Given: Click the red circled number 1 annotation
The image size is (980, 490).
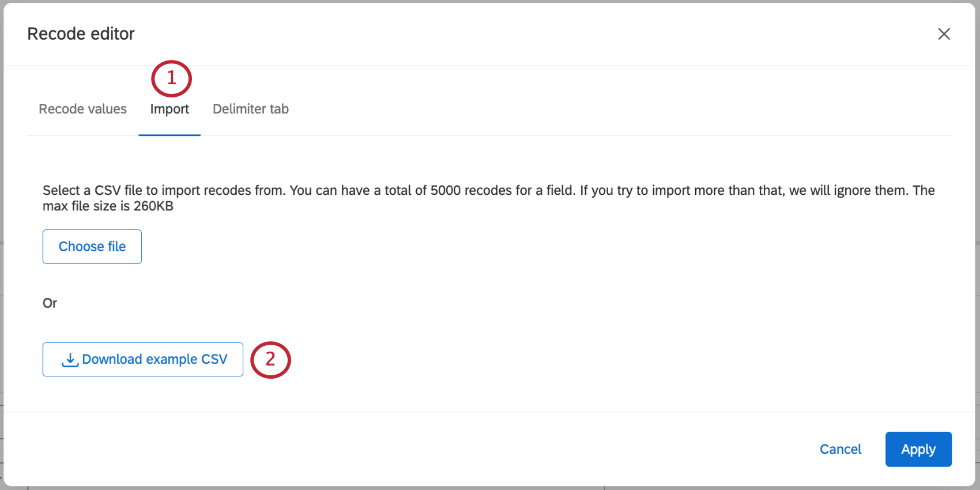Looking at the screenshot, I should tap(171, 78).
